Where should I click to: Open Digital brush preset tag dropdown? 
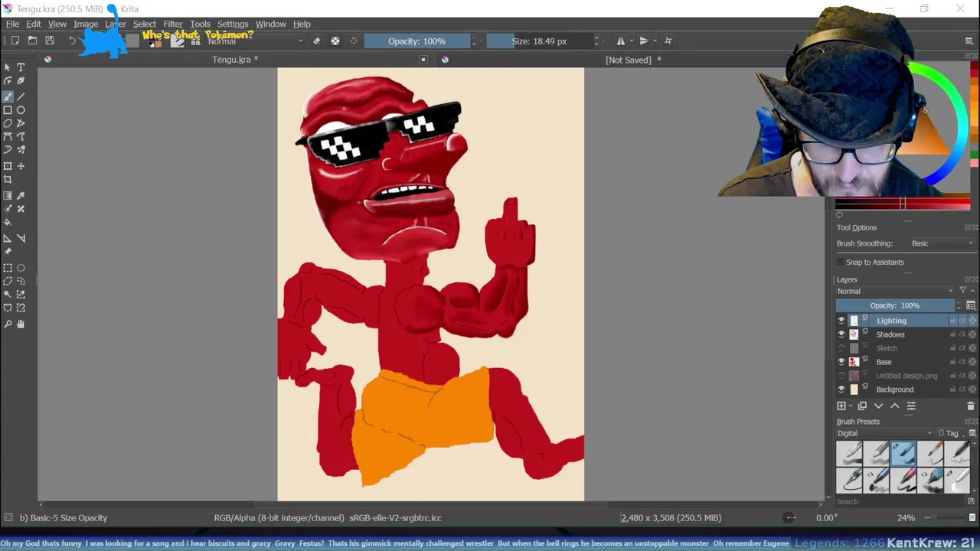885,433
